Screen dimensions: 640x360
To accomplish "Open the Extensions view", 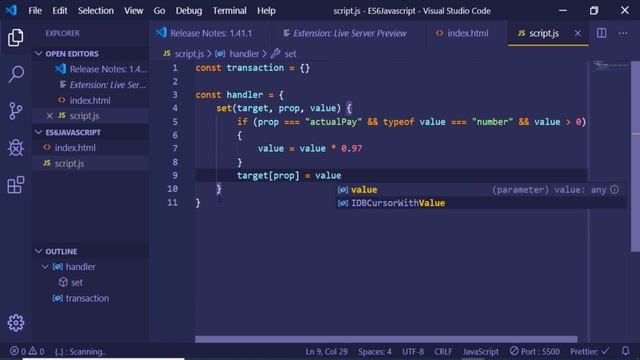I will tap(16, 184).
